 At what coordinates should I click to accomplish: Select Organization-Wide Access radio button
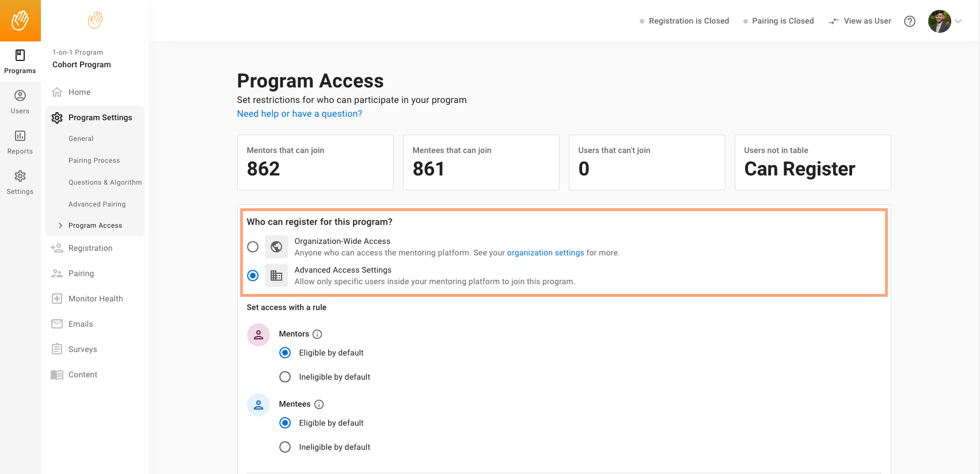(x=253, y=247)
